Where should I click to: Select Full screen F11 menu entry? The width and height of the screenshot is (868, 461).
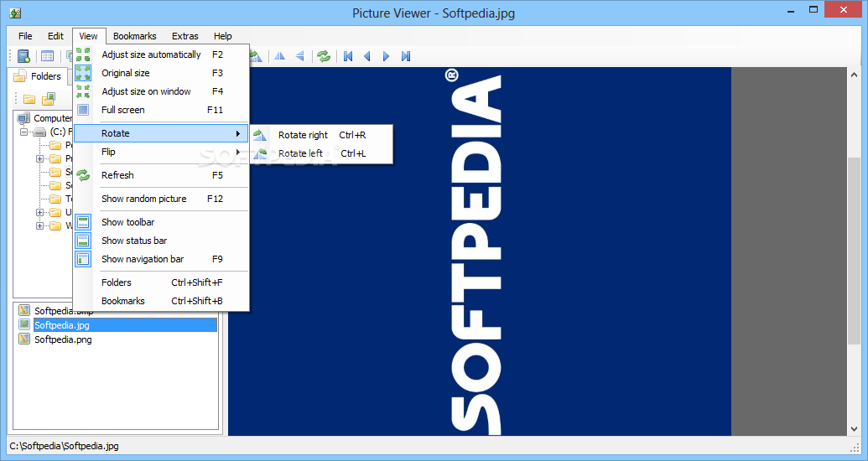pos(160,110)
